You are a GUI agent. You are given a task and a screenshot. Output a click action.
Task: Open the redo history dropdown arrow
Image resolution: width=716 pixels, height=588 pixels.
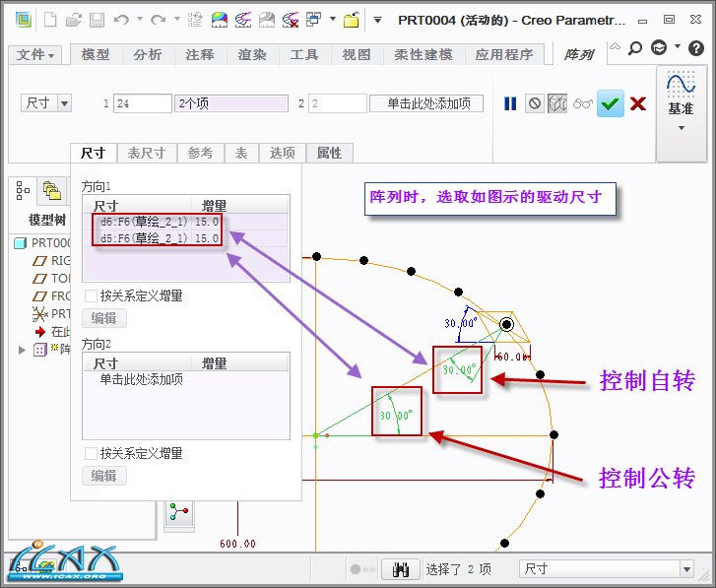177,19
